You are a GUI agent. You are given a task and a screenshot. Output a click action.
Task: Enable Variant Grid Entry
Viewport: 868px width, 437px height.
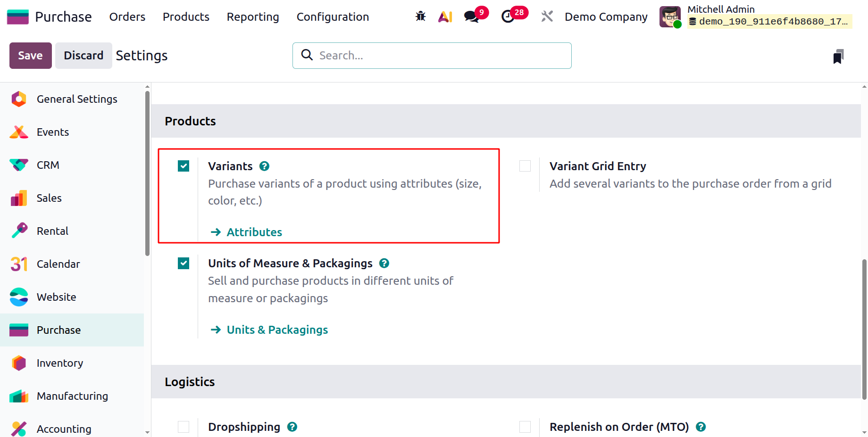tap(525, 166)
